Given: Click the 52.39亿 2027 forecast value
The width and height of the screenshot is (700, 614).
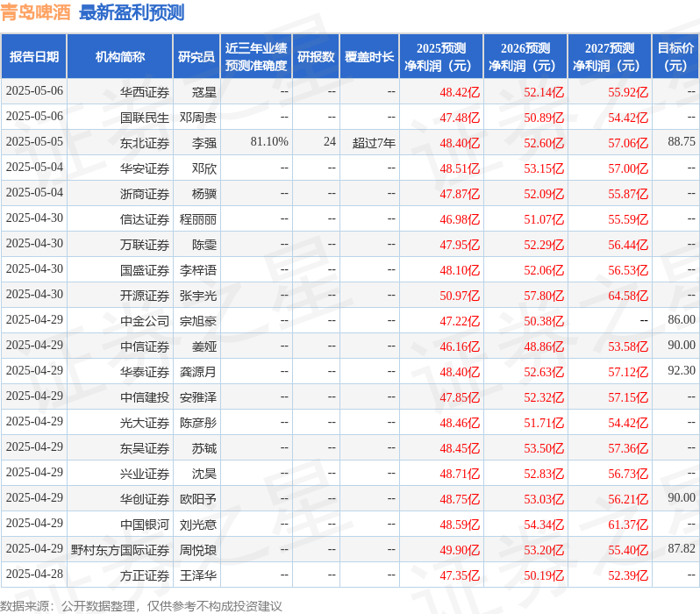Looking at the screenshot, I should coord(628,576).
